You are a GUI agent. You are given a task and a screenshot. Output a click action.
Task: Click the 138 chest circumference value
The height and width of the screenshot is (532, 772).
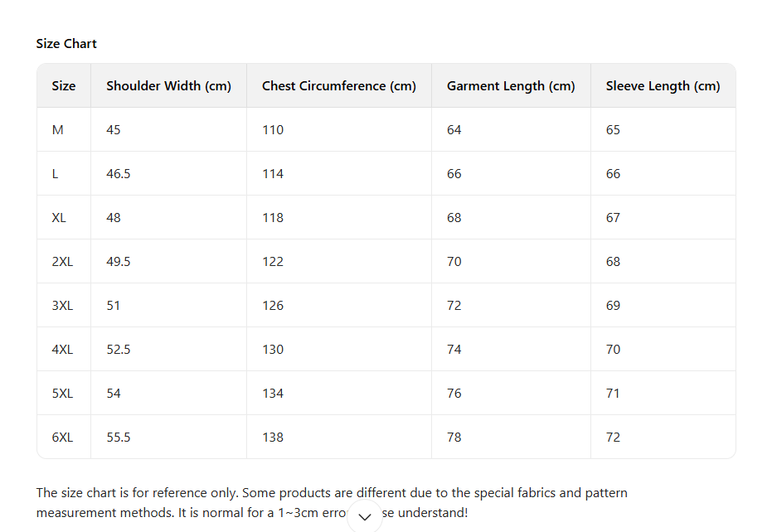click(273, 438)
